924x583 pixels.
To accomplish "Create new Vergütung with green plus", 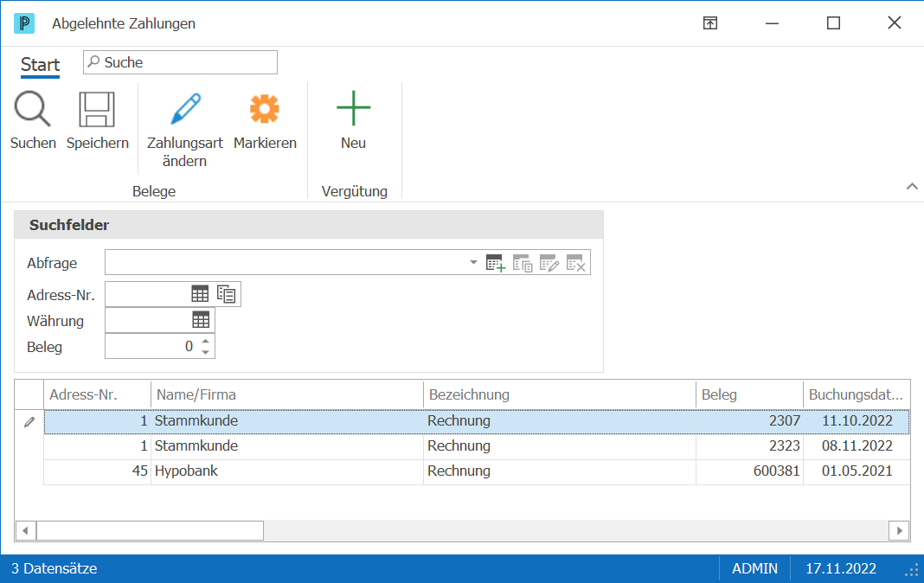I will [354, 108].
